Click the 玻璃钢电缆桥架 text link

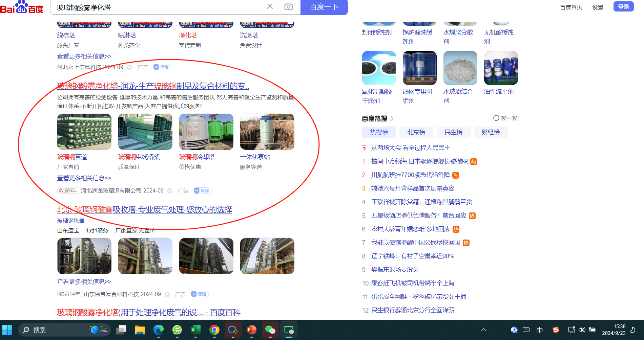139,157
